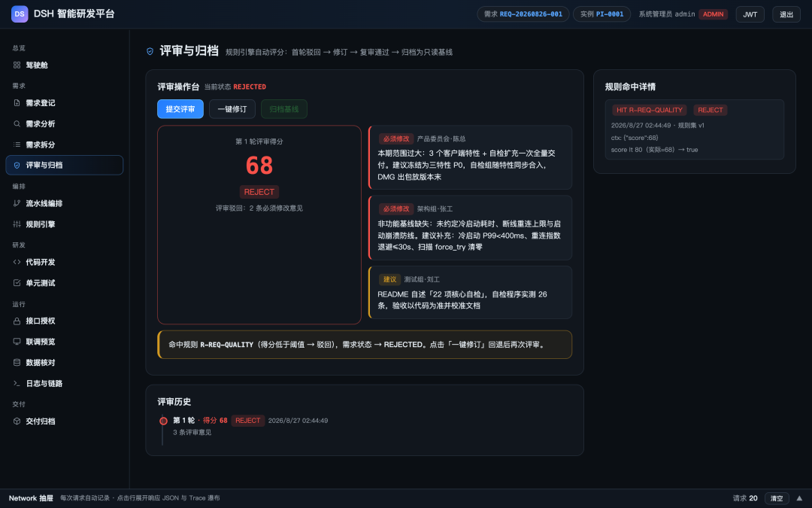
Task: Click the yellow R-REQ-QUALITY rule notice banner
Action: (x=365, y=345)
